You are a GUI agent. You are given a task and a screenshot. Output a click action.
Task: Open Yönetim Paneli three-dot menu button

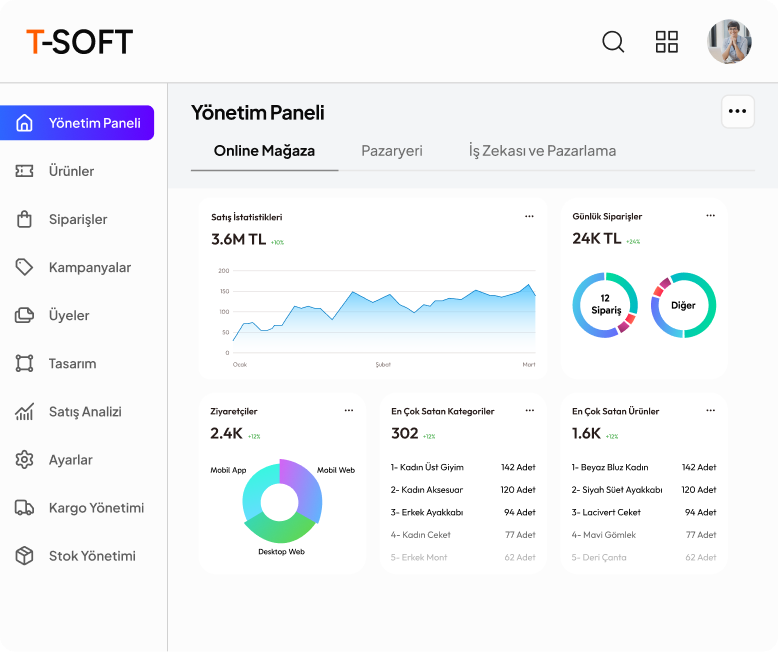737,111
